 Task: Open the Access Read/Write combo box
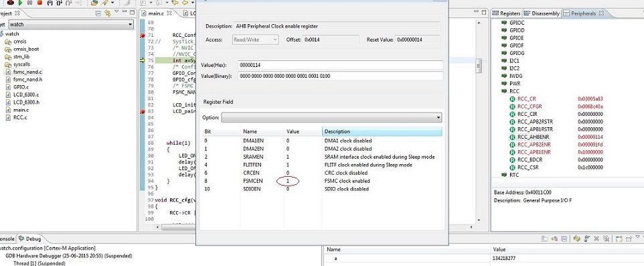[x=255, y=40]
